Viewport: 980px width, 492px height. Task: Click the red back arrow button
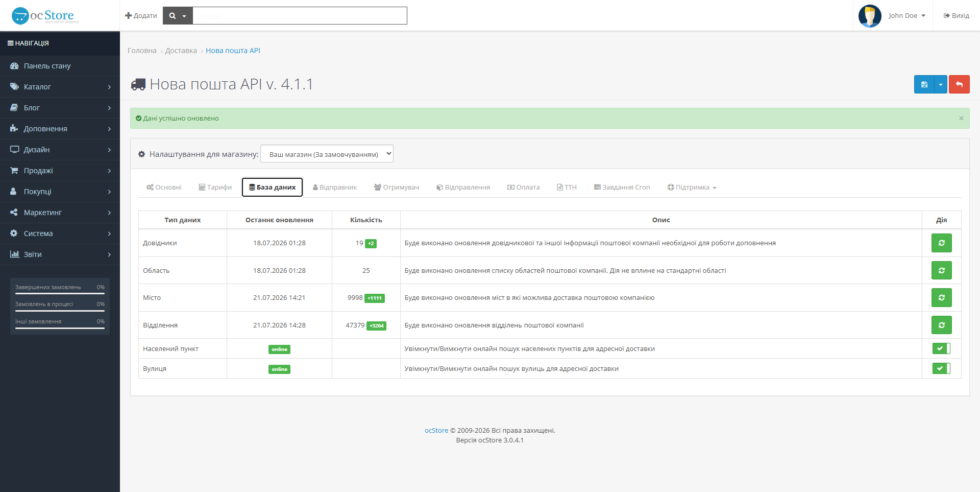point(959,84)
